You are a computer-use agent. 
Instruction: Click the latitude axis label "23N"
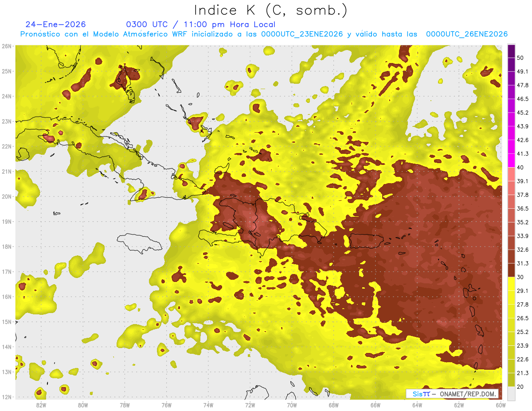tap(6, 121)
